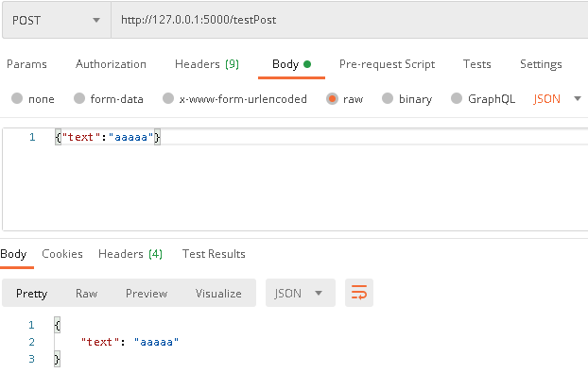Select the Pretty response view
588x373 pixels.
[31, 294]
